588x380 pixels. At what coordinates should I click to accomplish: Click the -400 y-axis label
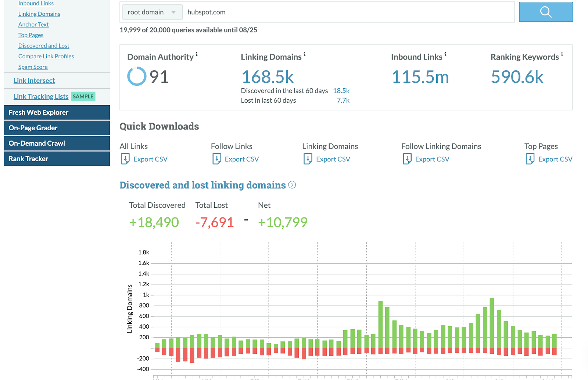(x=143, y=369)
